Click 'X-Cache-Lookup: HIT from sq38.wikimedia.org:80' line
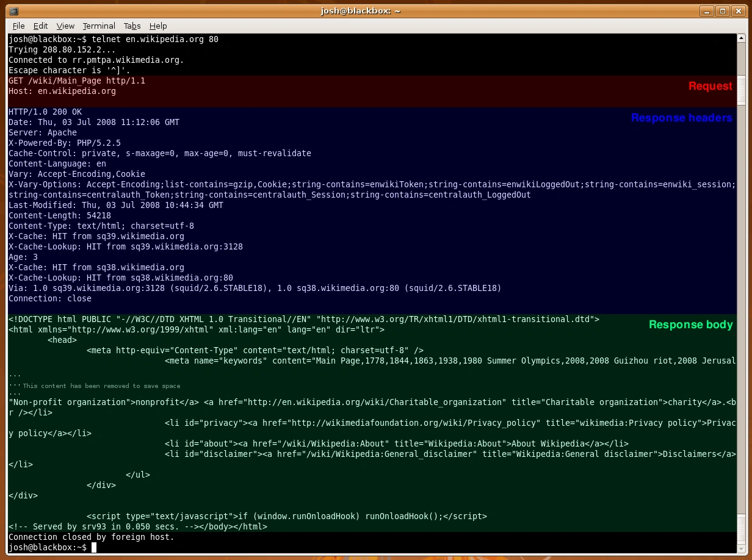The height and width of the screenshot is (560, 752). pyautogui.click(x=121, y=278)
